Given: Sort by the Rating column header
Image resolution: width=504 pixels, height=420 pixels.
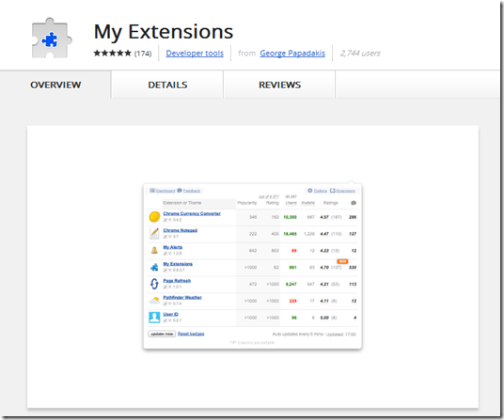Looking at the screenshot, I should tap(273, 203).
